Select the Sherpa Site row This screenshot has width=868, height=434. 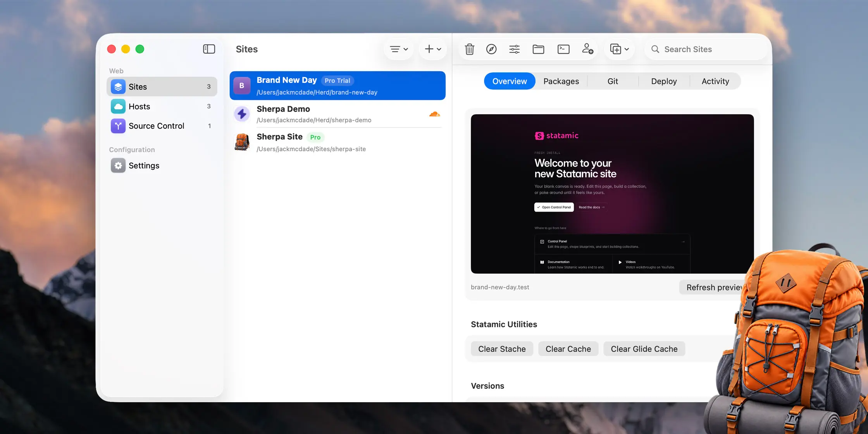click(338, 142)
